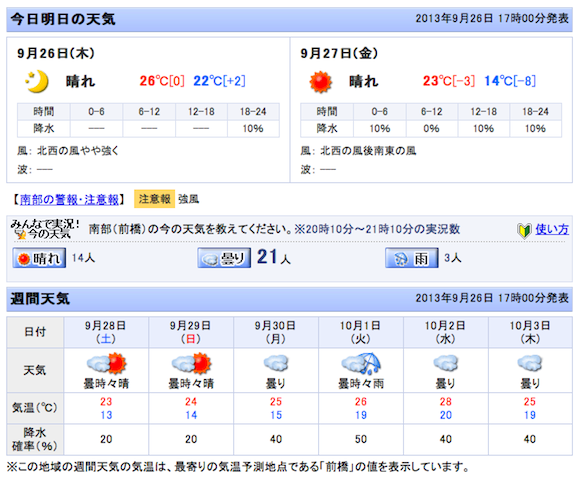Open the 南部の警報・注意報 link
Viewport: 580px width, 478px height.
pyautogui.click(x=69, y=200)
